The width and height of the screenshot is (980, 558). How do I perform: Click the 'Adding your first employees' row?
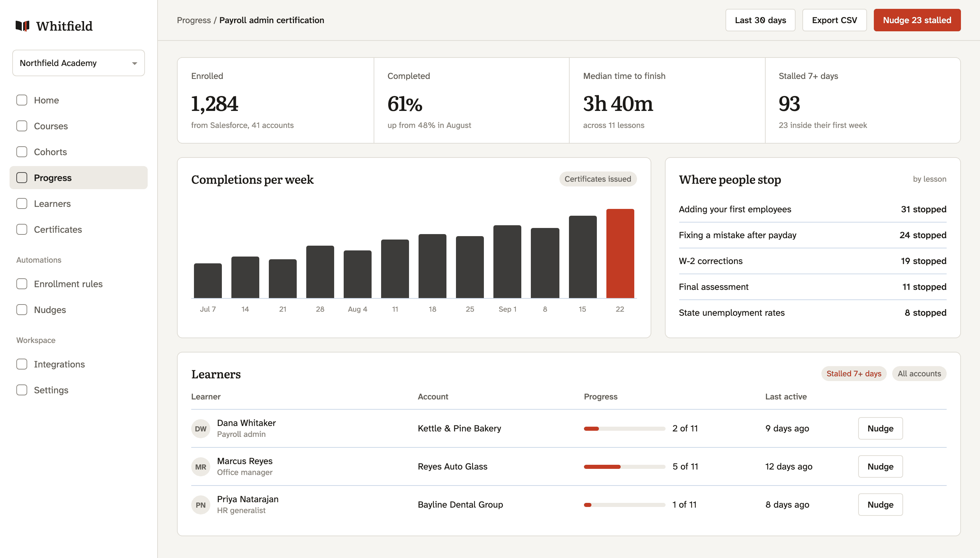click(812, 209)
